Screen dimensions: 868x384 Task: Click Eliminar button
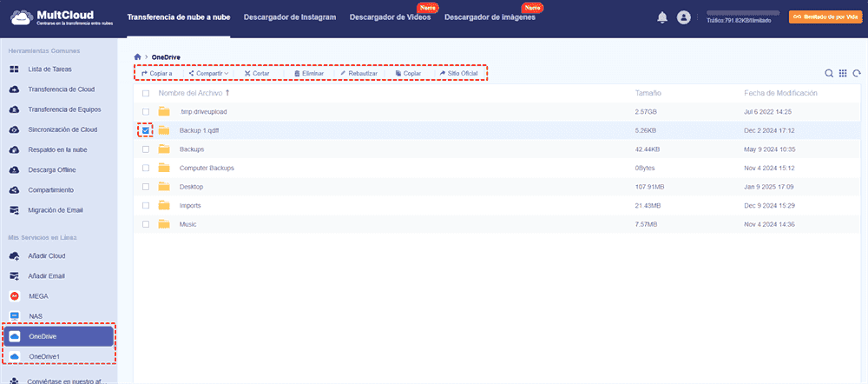[x=309, y=73]
